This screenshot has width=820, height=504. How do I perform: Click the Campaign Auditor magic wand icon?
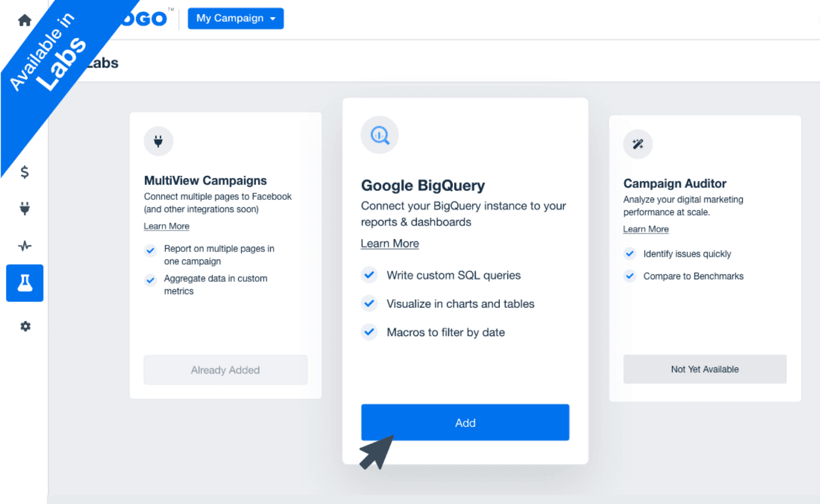(637, 144)
